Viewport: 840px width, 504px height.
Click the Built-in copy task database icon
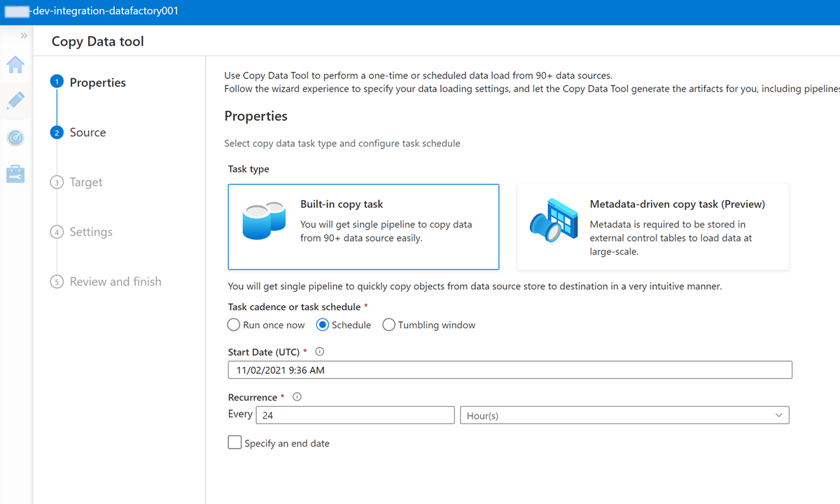point(264,220)
